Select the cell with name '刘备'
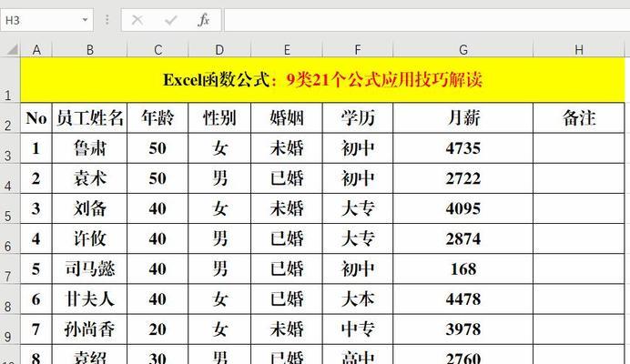Screen dimensions: 630x364 pos(89,208)
